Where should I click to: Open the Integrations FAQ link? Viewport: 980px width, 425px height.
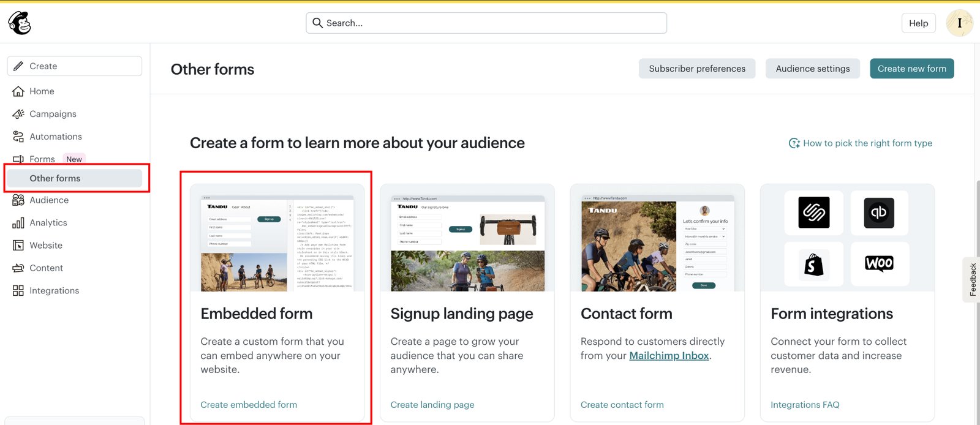pos(805,405)
